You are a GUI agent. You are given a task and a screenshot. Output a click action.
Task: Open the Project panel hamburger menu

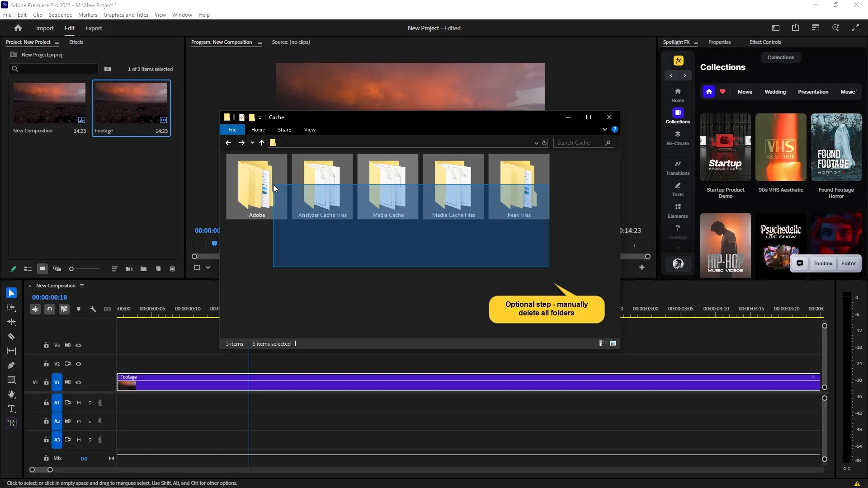coord(57,42)
